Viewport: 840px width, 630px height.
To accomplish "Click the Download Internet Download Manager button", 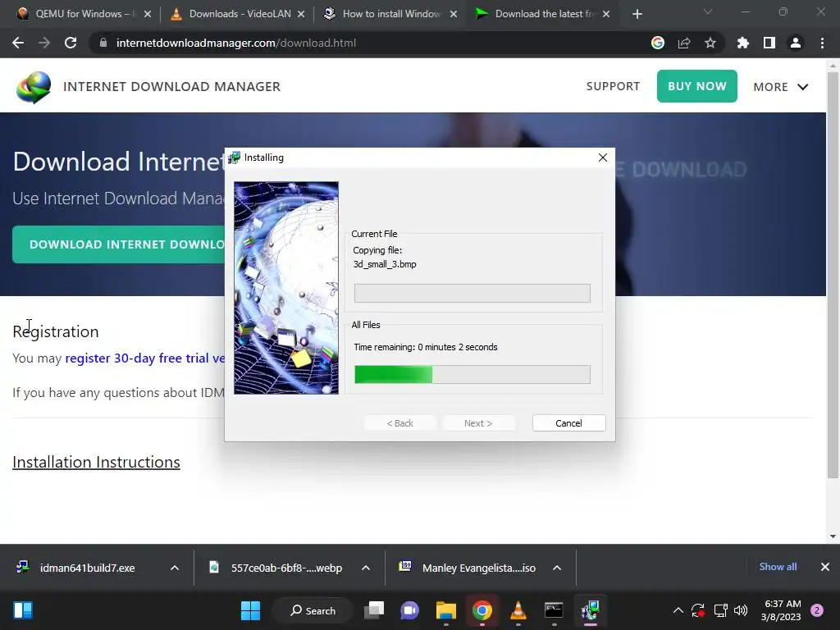I will click(118, 244).
